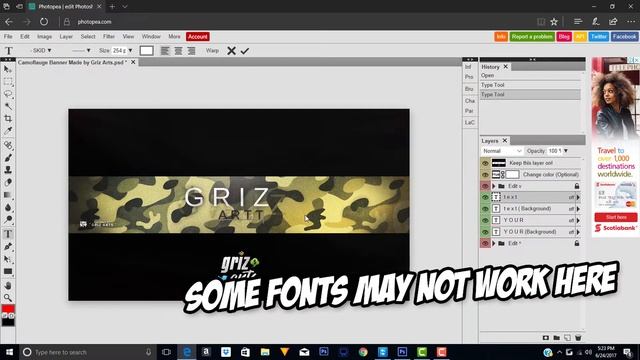The height and width of the screenshot is (360, 640).
Task: Select the Gradient tool
Action: click(8, 195)
